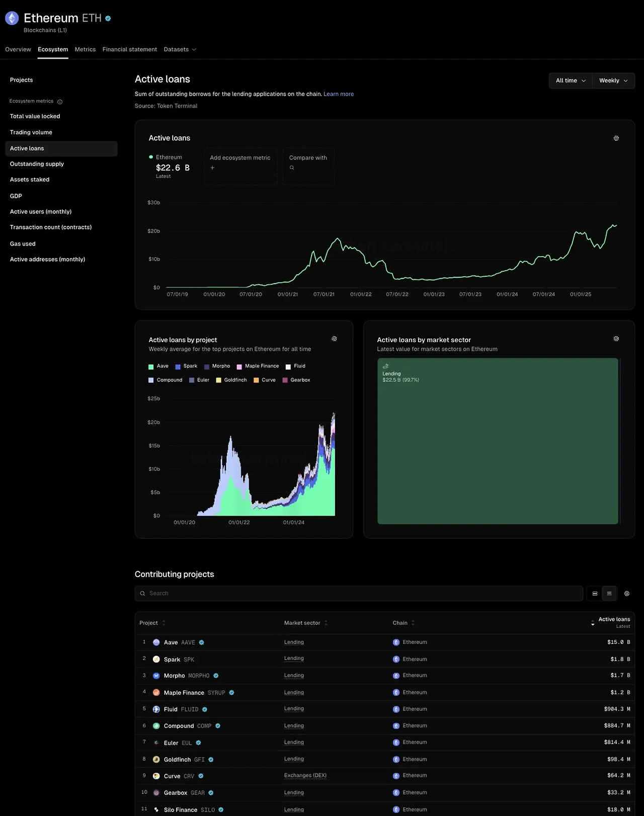Image resolution: width=644 pixels, height=816 pixels.
Task: Open the Financial statement tab
Action: pyautogui.click(x=130, y=49)
